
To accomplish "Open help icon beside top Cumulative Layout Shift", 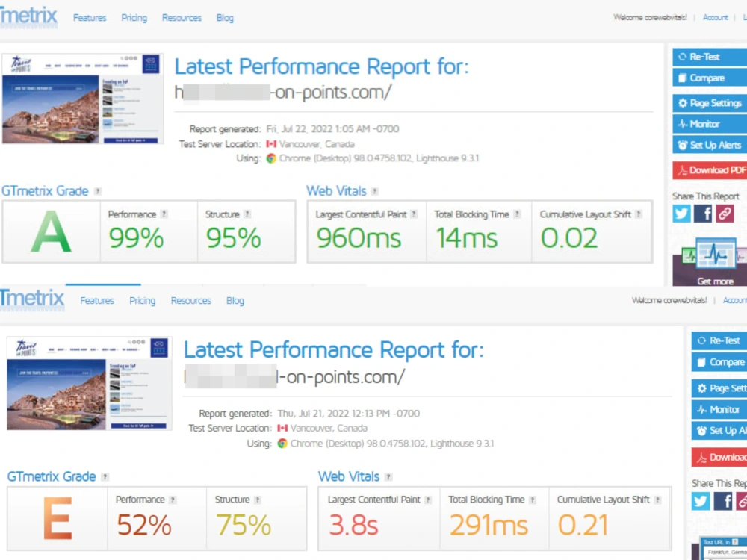I will (639, 214).
